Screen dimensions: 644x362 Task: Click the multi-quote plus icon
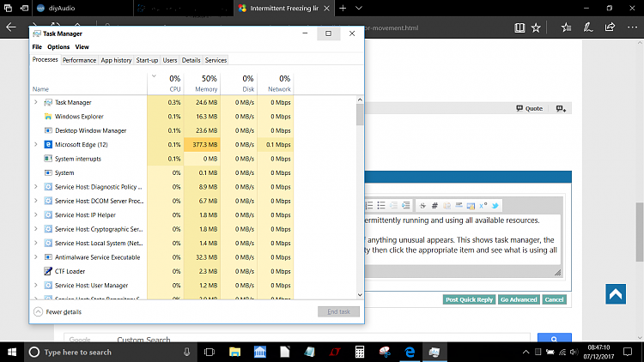click(x=560, y=109)
